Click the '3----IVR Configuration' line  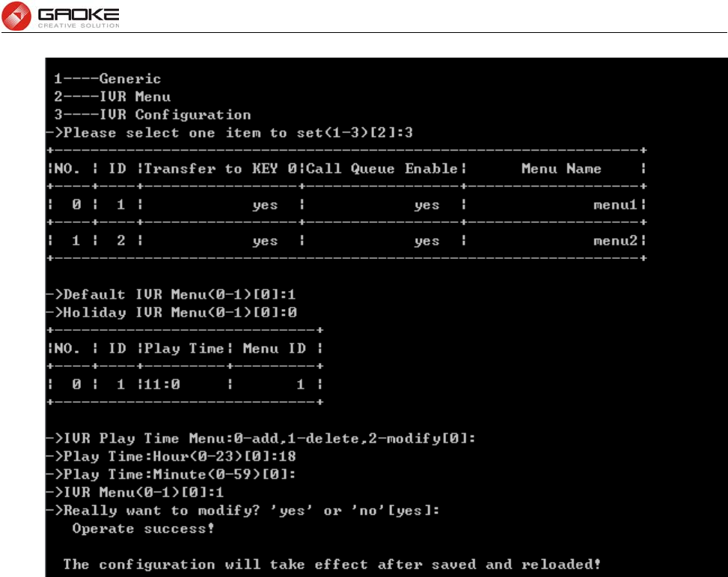point(153,115)
